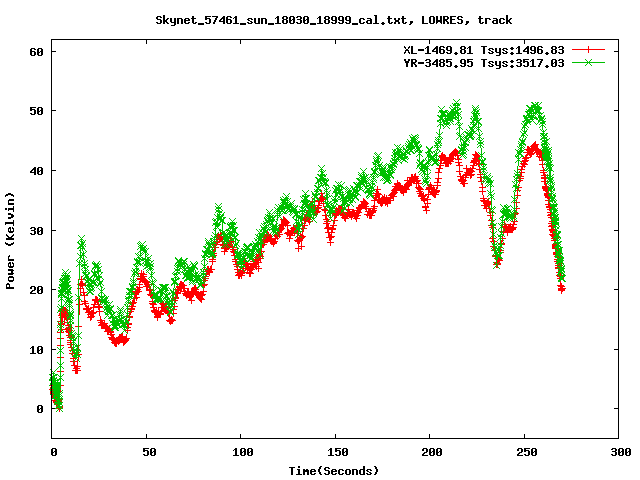Click the green line sample in legend

[590, 62]
